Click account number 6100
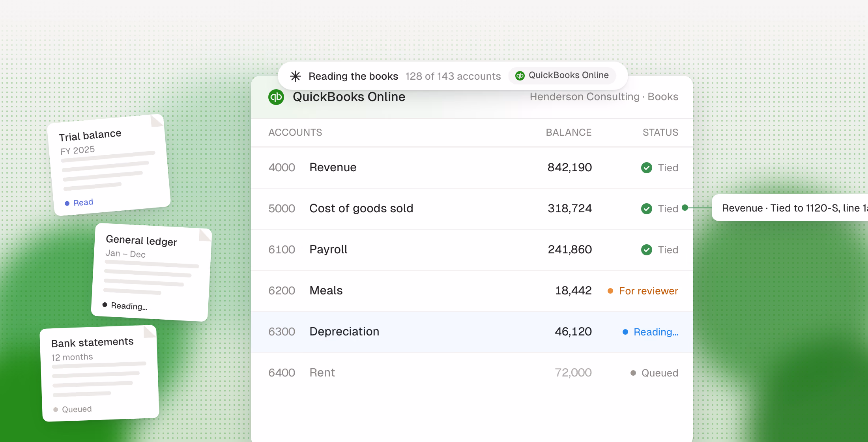 282,249
